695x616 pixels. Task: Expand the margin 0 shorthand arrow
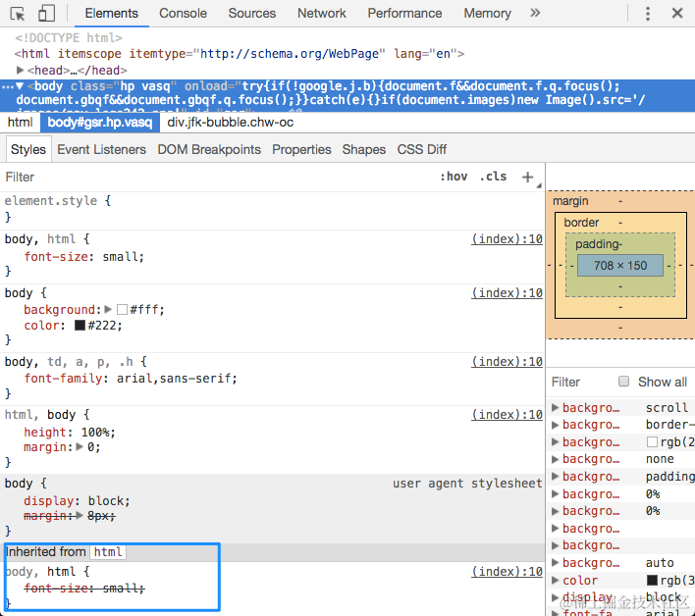coord(80,447)
